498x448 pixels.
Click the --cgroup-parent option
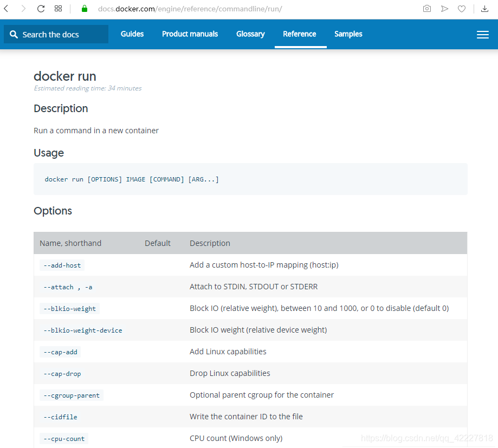(x=72, y=395)
